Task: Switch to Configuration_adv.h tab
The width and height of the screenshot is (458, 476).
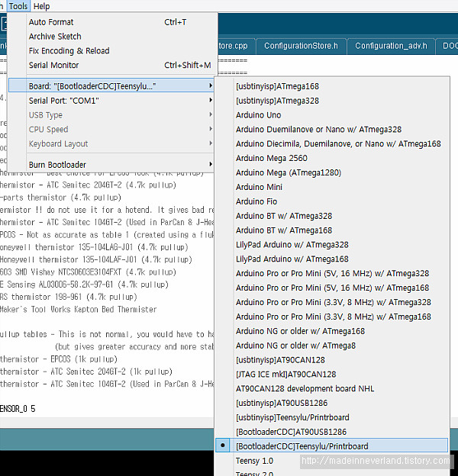Action: [391, 46]
